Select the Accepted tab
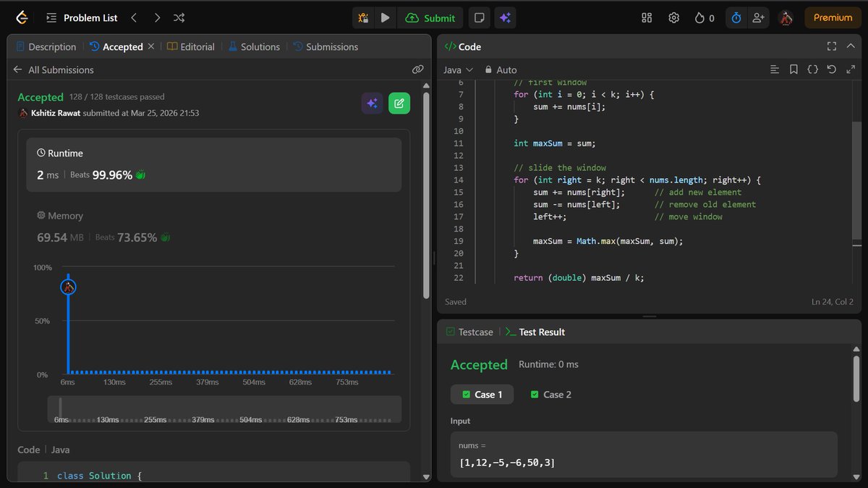 coord(116,46)
